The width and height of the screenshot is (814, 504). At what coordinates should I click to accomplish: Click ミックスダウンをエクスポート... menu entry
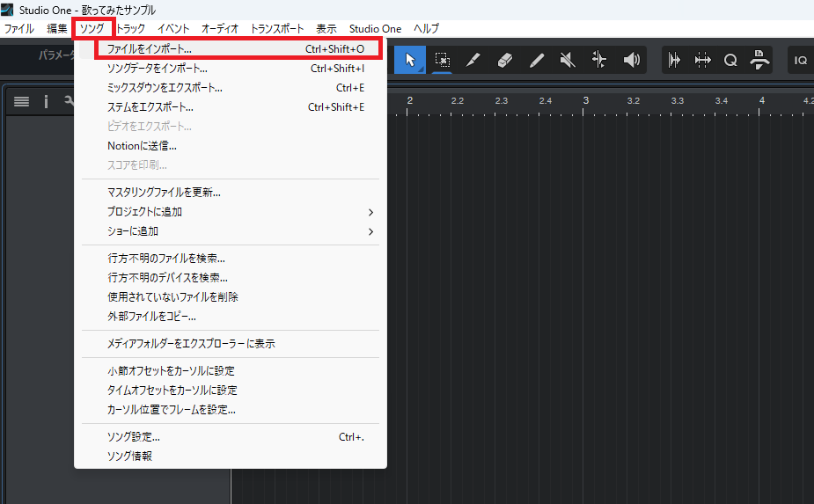pos(165,88)
